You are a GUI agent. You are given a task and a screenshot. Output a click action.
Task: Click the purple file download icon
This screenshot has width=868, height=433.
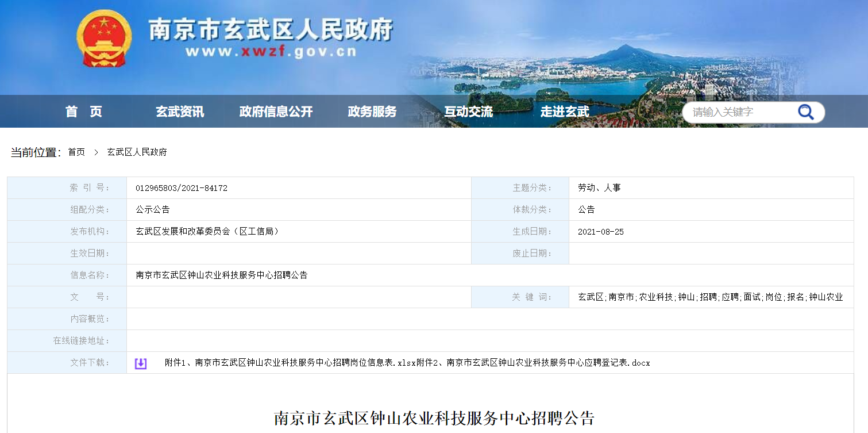tap(141, 363)
